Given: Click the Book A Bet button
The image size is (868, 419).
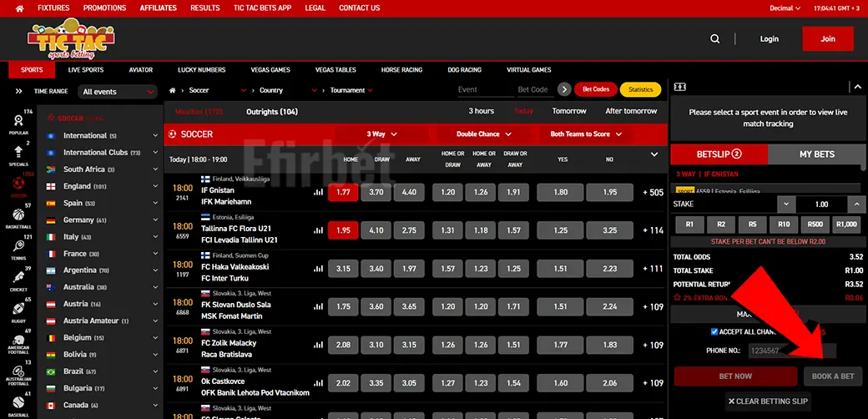Looking at the screenshot, I should click(833, 376).
